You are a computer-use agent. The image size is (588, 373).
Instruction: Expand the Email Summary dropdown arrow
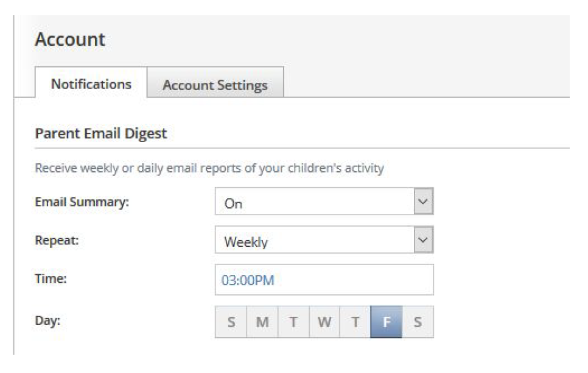(422, 203)
